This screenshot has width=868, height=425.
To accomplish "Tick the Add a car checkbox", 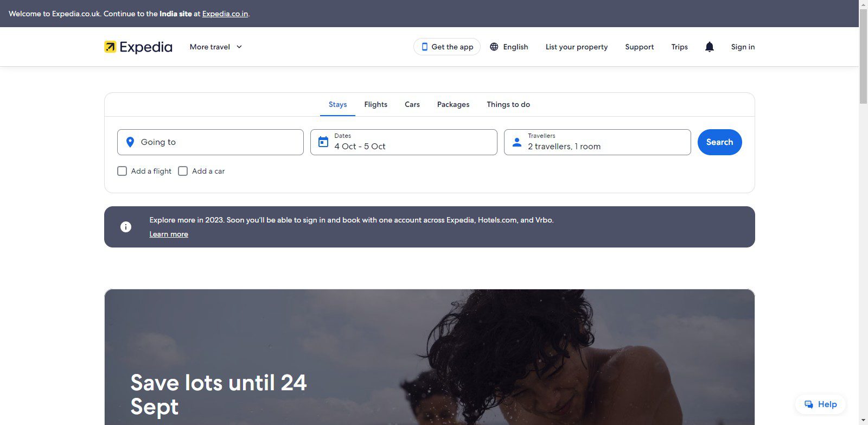I will (x=183, y=171).
